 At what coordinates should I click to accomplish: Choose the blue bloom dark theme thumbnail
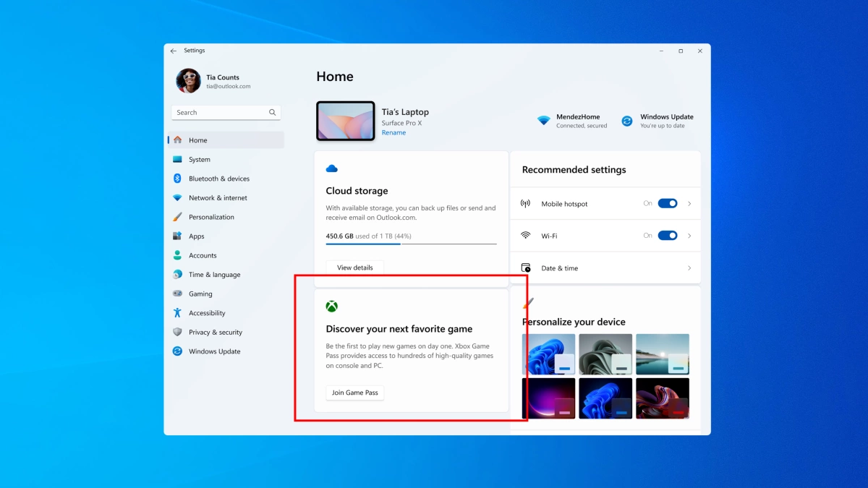coord(605,398)
